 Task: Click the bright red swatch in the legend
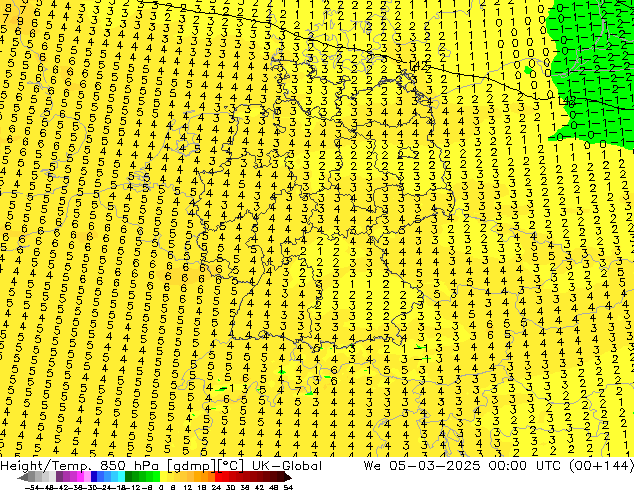click(219, 477)
